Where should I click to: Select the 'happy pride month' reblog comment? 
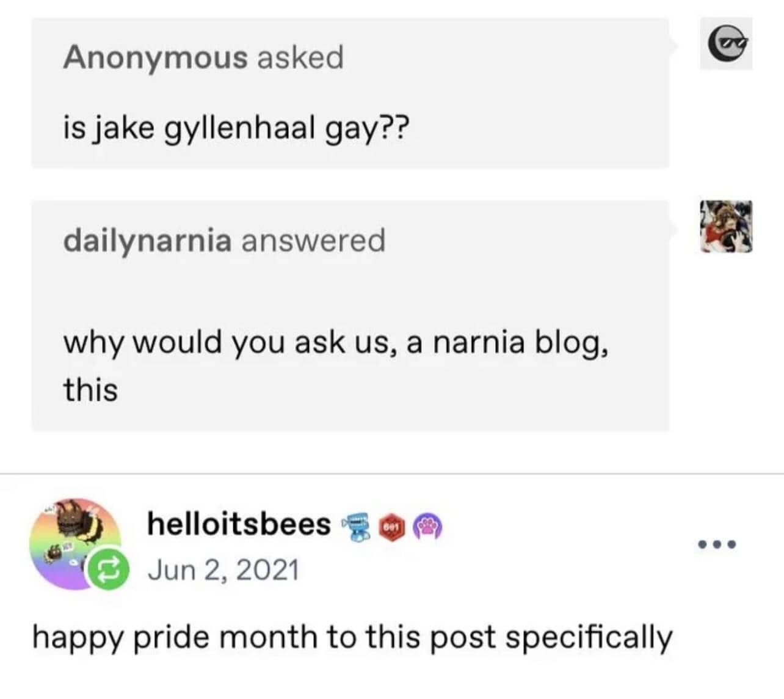352,638
